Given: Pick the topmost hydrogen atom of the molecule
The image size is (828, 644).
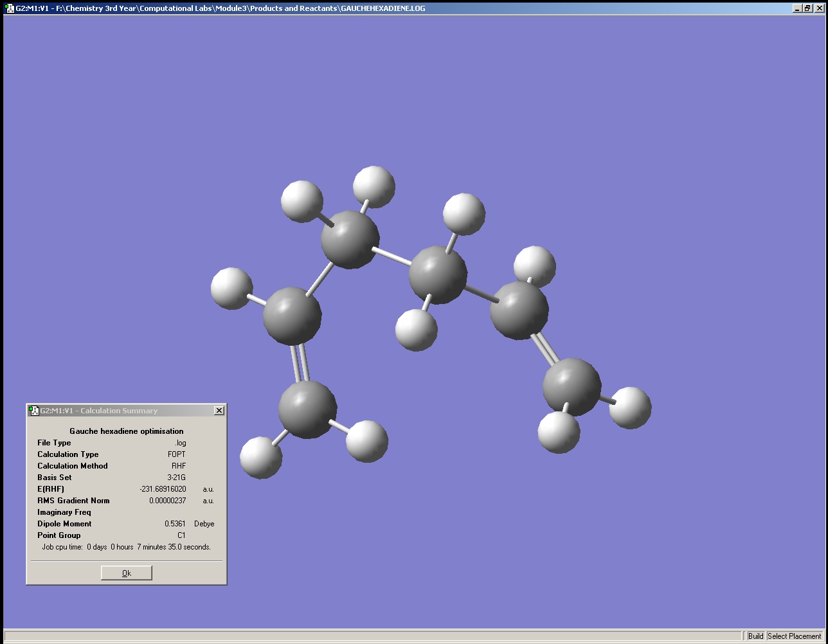Looking at the screenshot, I should coord(374,186).
